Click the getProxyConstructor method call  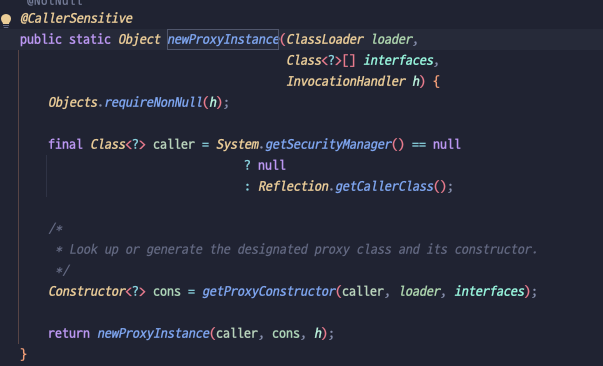coord(269,291)
